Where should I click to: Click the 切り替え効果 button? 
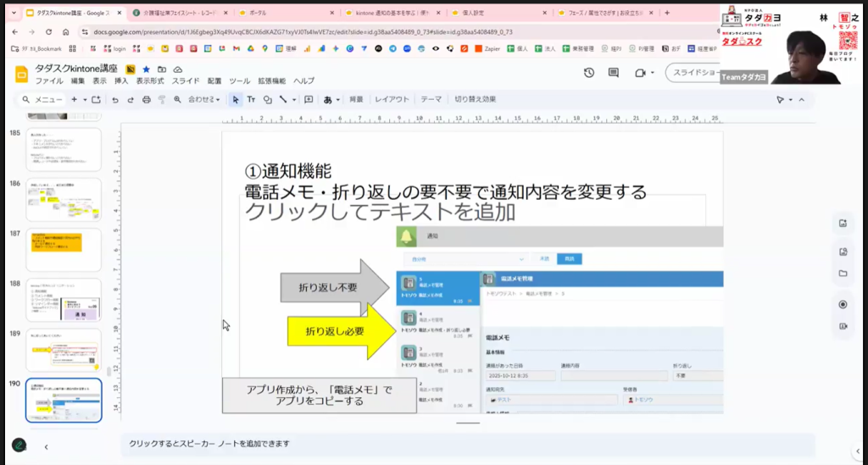pos(476,99)
